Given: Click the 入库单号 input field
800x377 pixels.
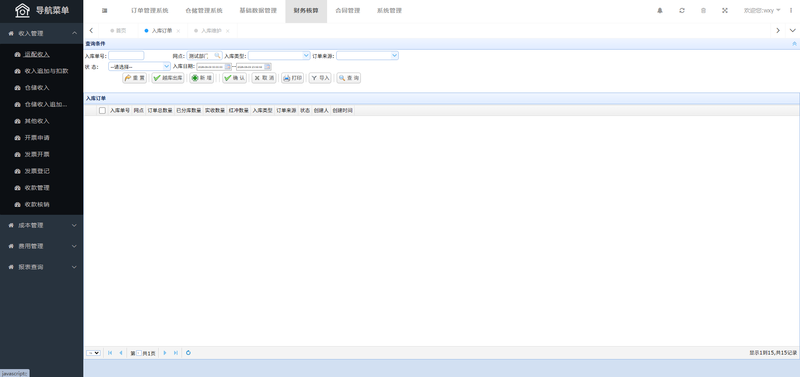Looking at the screenshot, I should coord(126,56).
